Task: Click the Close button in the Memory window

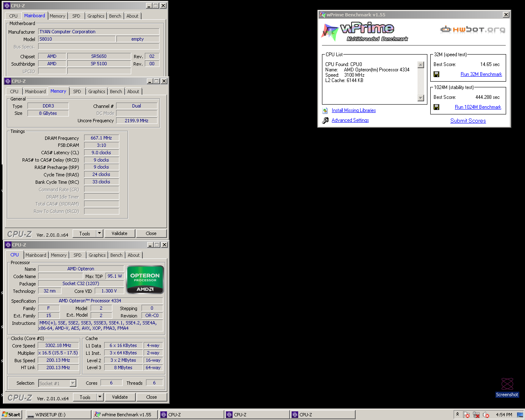Action: (151, 233)
